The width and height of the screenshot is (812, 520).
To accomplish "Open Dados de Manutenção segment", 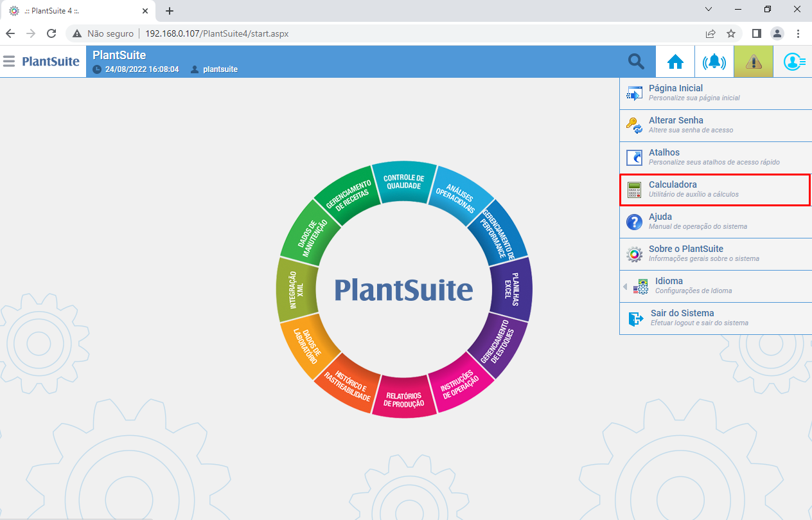I will (x=312, y=233).
